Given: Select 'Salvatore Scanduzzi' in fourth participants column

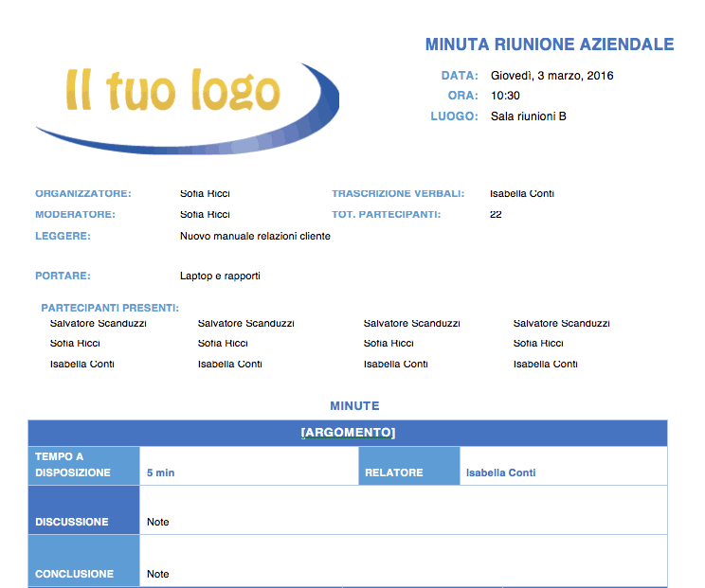Looking at the screenshot, I should coord(562,324).
